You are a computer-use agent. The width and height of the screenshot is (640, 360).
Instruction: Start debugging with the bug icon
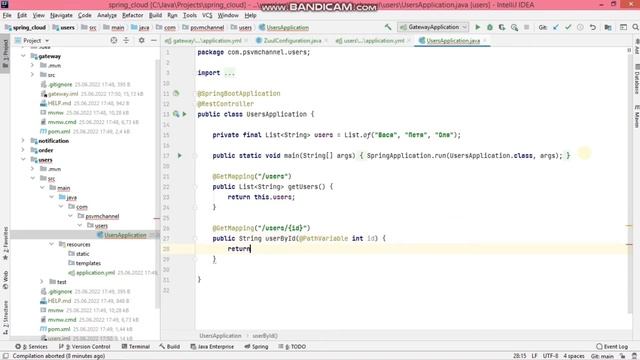point(490,27)
